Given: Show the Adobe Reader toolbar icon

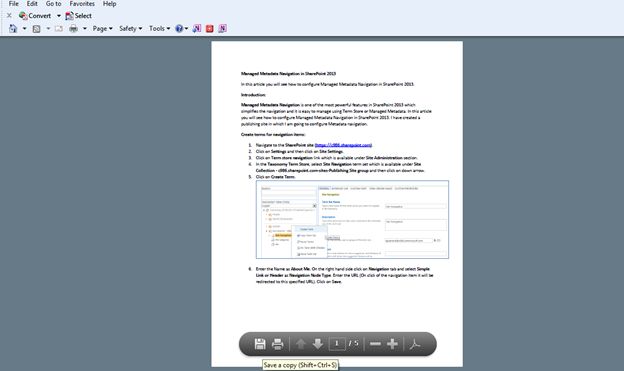Looking at the screenshot, I should [415, 344].
